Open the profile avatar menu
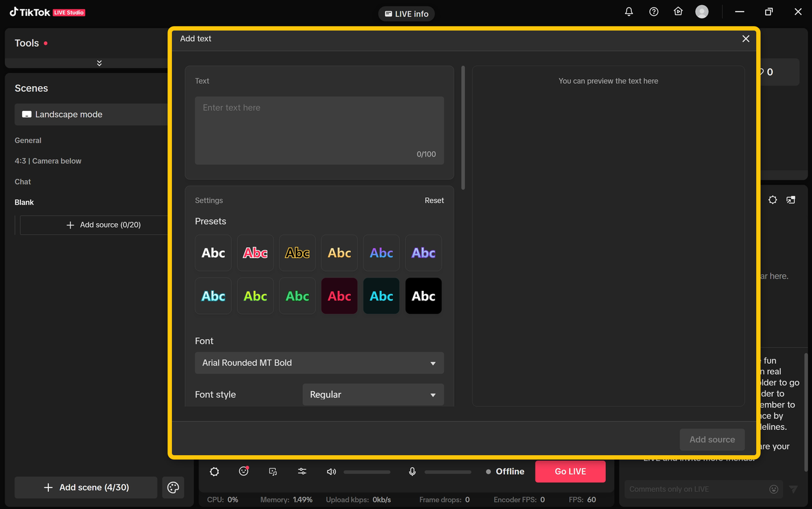The width and height of the screenshot is (812, 509). 702,12
